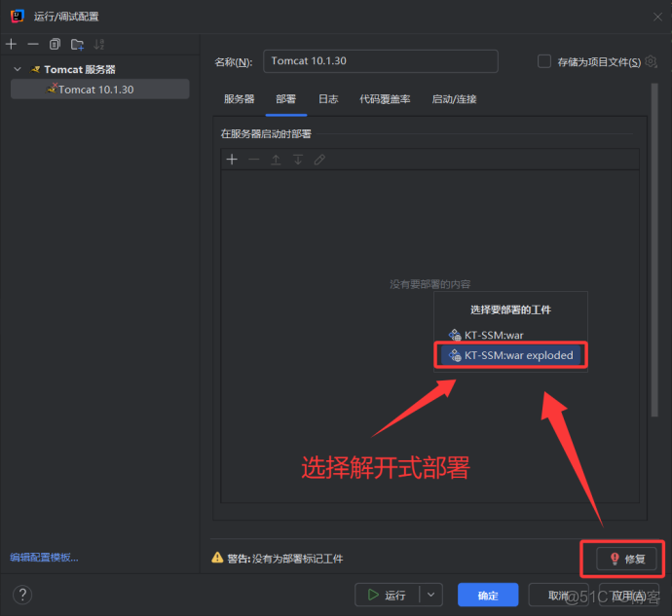Move the deployment item down

[x=297, y=160]
